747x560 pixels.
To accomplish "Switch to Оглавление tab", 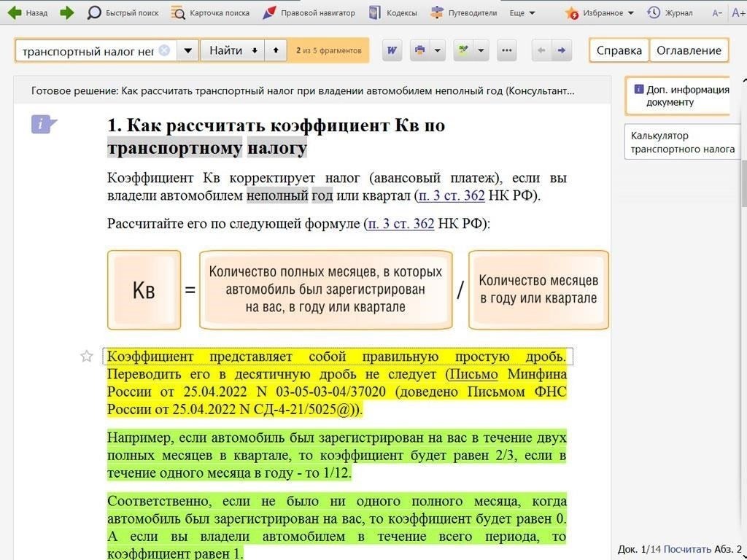I will (689, 50).
